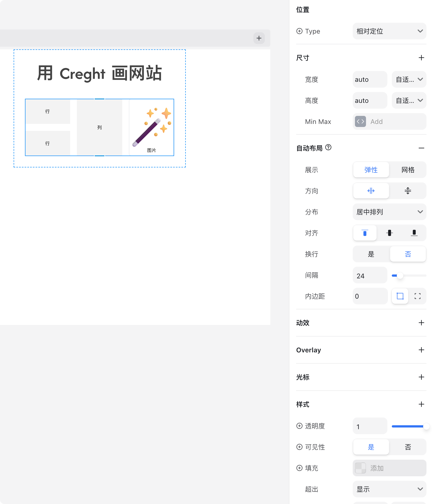This screenshot has width=432, height=504.
Task: Expand the 光标 cursor section with plus
Action: (x=421, y=377)
